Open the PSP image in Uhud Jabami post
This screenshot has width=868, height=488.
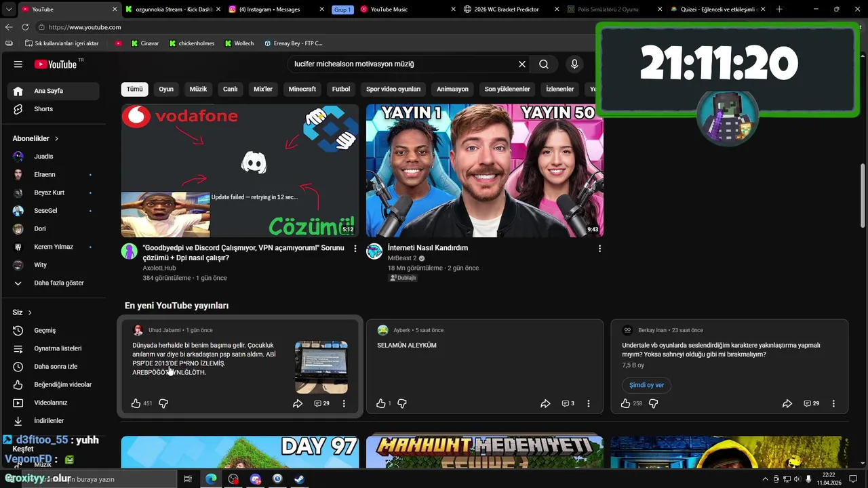pos(321,367)
